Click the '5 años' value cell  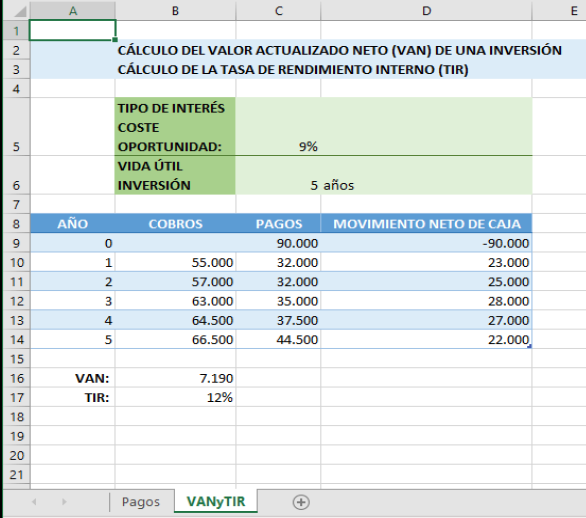(278, 175)
